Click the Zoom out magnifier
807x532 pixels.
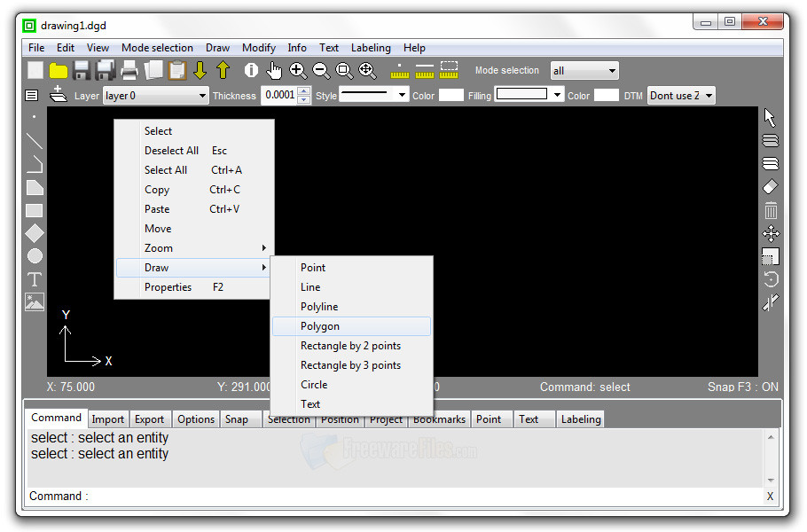tap(321, 70)
